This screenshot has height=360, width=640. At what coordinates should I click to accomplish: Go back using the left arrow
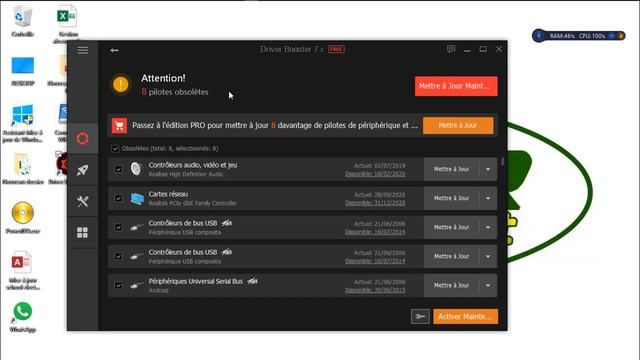coord(114,50)
